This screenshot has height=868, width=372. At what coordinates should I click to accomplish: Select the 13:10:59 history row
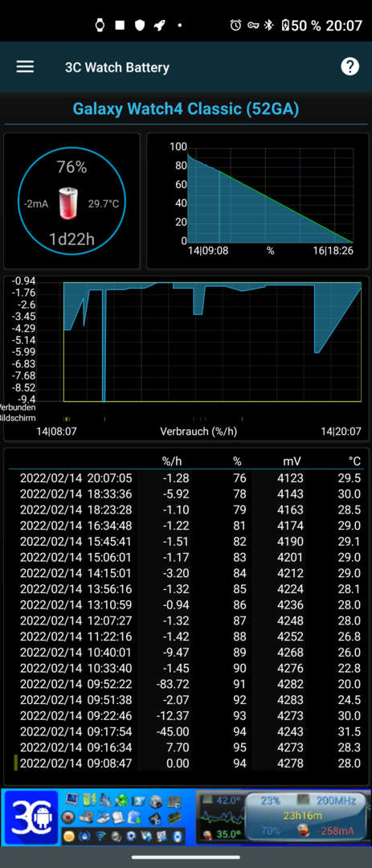186,605
